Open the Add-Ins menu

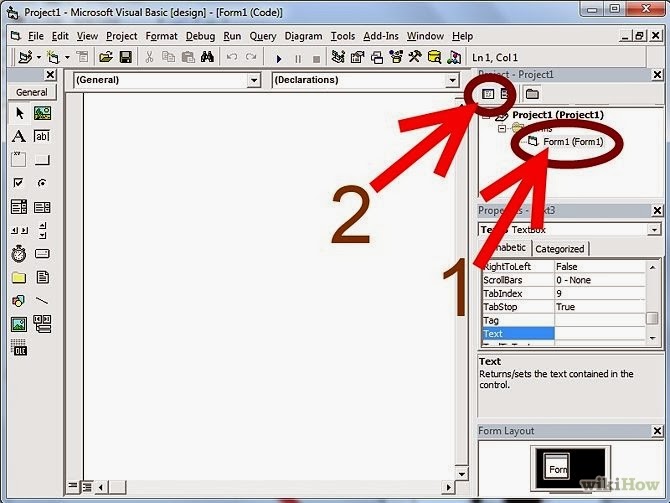tap(380, 36)
